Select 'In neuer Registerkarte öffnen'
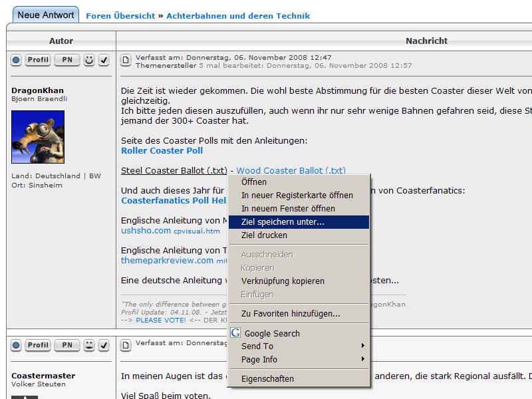The height and width of the screenshot is (399, 532). coord(297,196)
